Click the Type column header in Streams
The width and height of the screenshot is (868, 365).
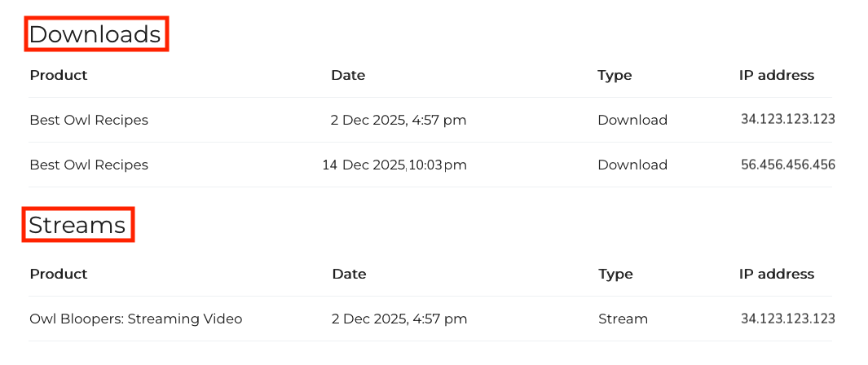[615, 274]
